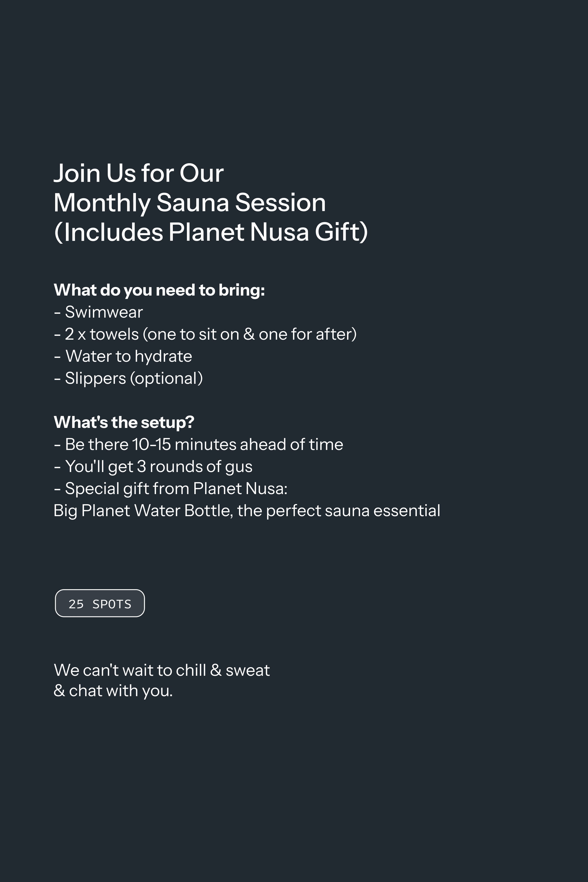This screenshot has height=882, width=588.
Task: Click the word 'Gift)' in the title
Action: click(342, 232)
